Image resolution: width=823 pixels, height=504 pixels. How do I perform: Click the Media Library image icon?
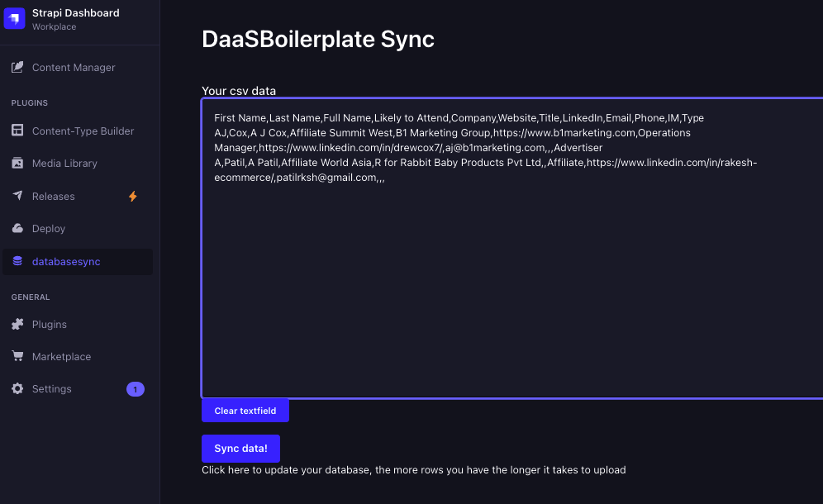pyautogui.click(x=17, y=163)
